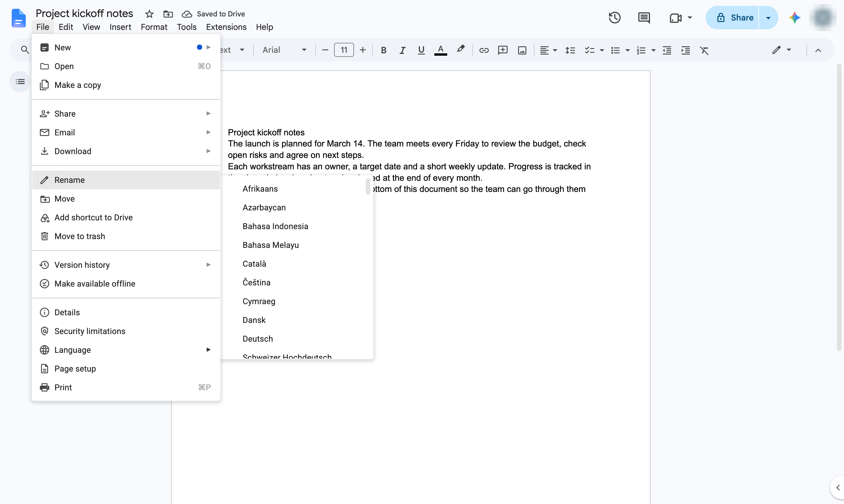Screen dimensions: 844x504
Task: Increase font size with plus button
Action: tap(363, 50)
